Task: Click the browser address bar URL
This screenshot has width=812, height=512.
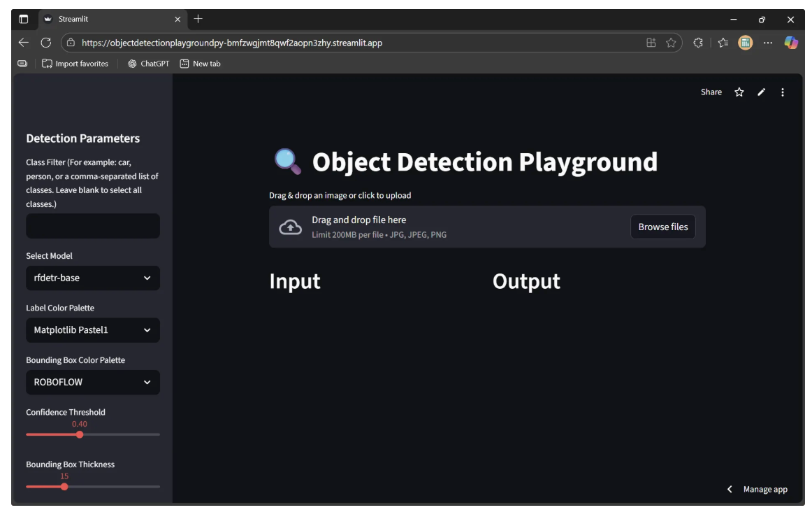Action: tap(232, 43)
